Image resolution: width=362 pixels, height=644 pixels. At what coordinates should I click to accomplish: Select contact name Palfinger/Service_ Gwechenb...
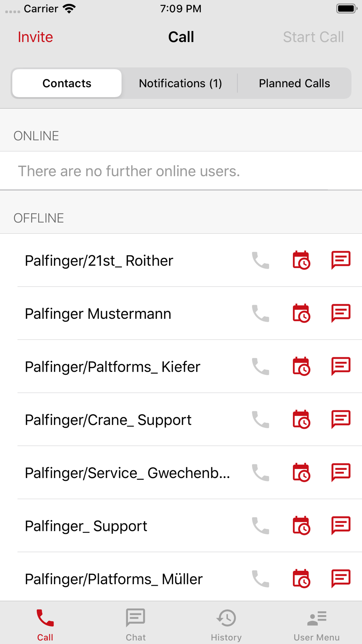click(x=127, y=473)
